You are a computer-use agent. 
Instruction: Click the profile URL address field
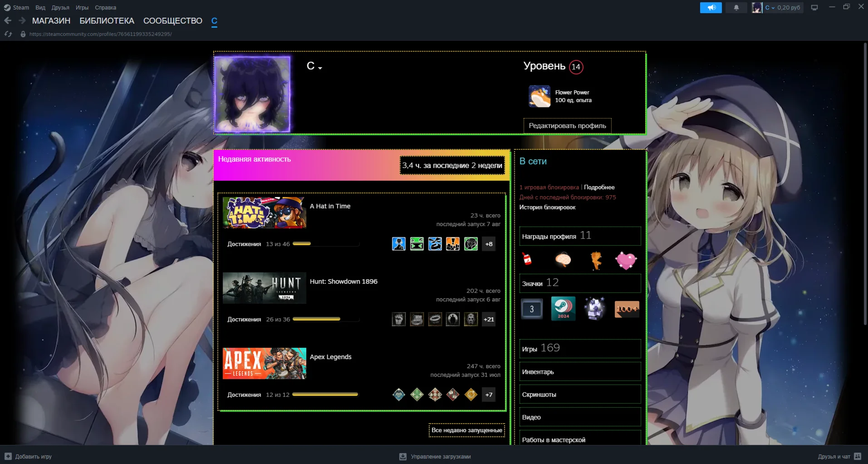100,34
